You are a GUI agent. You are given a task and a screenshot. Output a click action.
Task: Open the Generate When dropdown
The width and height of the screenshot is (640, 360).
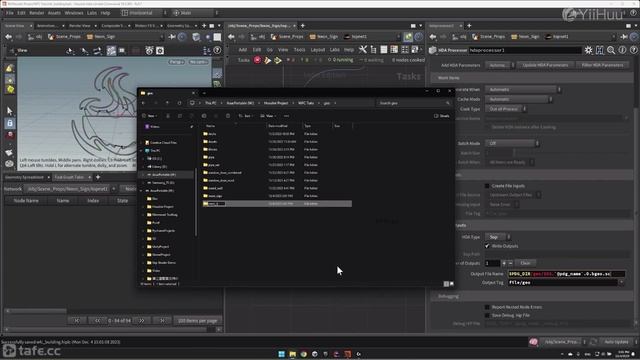523,89
